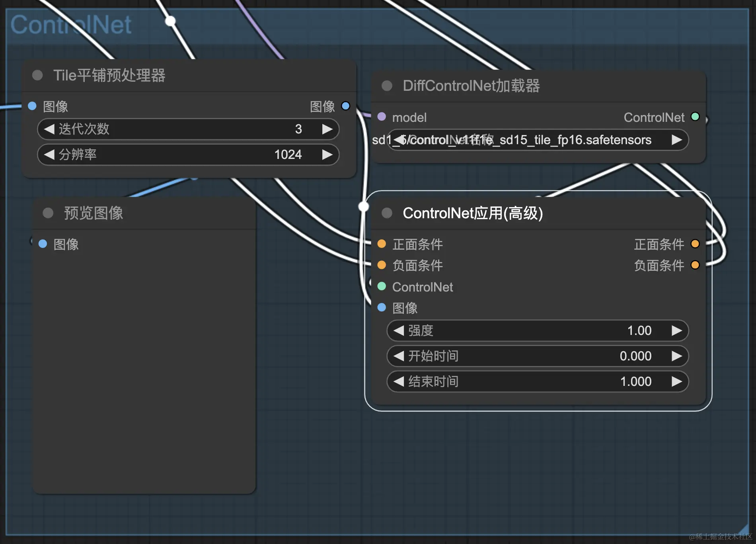Decrease 强度 with the left arrow

[x=399, y=331]
